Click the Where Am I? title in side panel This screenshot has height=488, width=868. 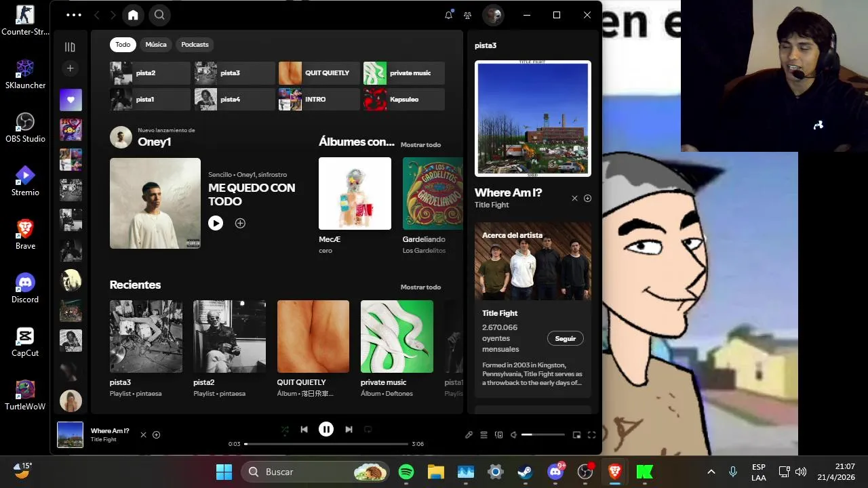[x=508, y=192]
